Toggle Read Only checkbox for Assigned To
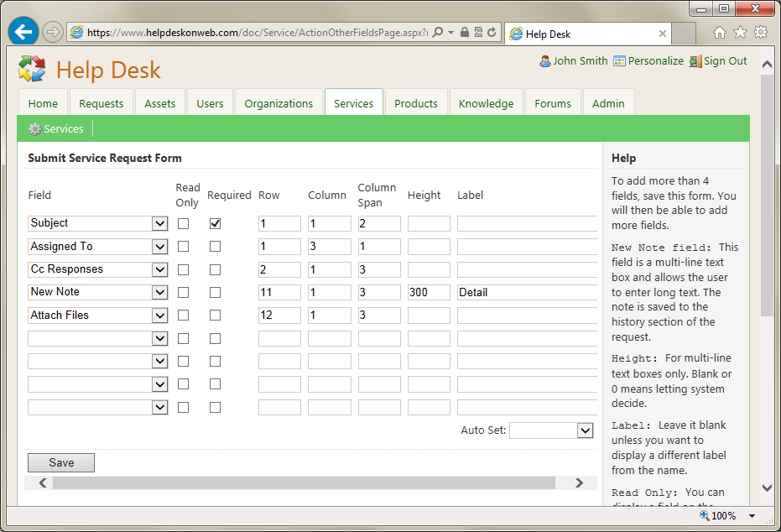Viewport: 781px width, 532px height. pyautogui.click(x=183, y=247)
